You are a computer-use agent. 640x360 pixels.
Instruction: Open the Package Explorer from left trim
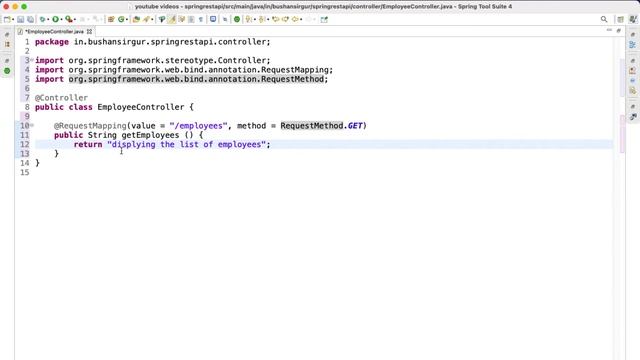(x=7, y=44)
